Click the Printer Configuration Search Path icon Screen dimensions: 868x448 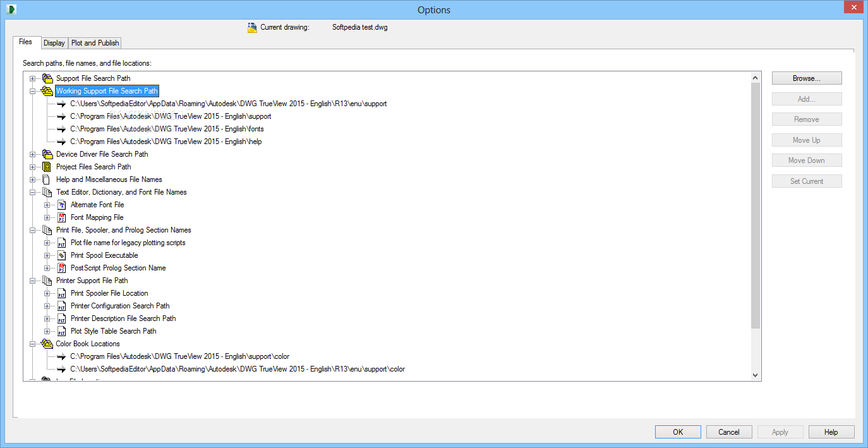[61, 306]
